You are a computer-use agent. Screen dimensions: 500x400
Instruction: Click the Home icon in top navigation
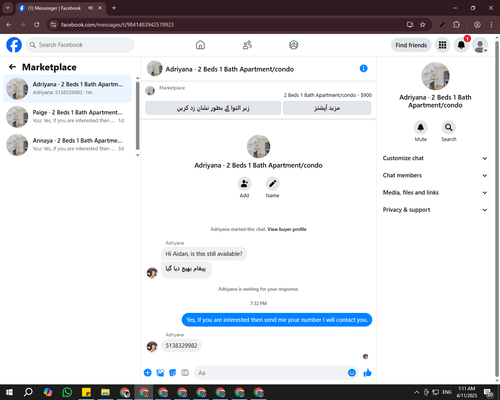[x=200, y=45]
